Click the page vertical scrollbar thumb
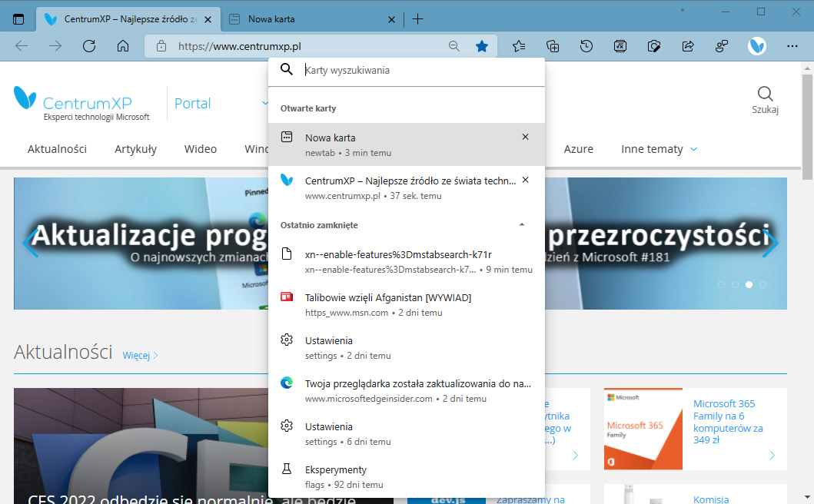Screen dimensions: 814x504 pos(807,128)
